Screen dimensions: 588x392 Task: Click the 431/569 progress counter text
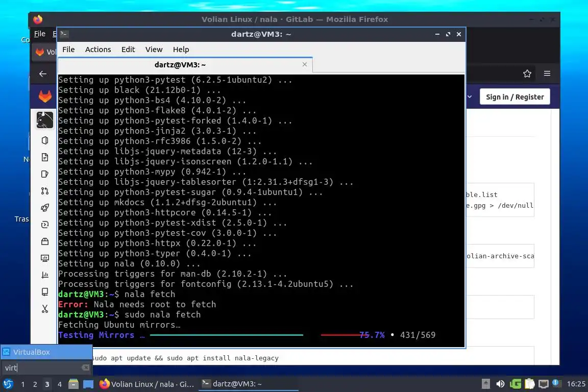click(418, 335)
